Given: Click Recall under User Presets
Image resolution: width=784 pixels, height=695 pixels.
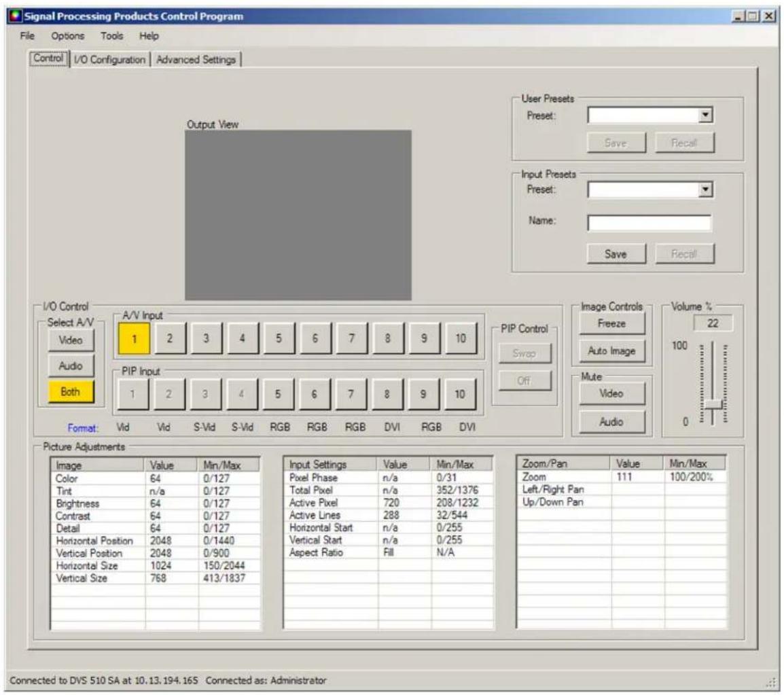Looking at the screenshot, I should pos(684,143).
